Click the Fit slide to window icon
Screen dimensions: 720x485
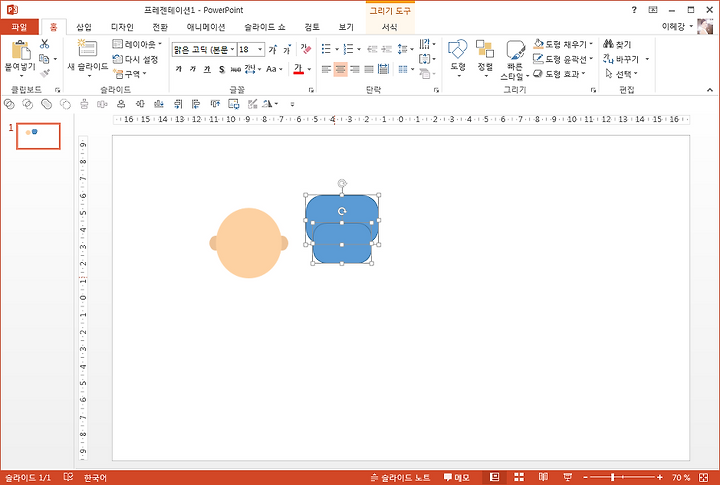[703, 478]
